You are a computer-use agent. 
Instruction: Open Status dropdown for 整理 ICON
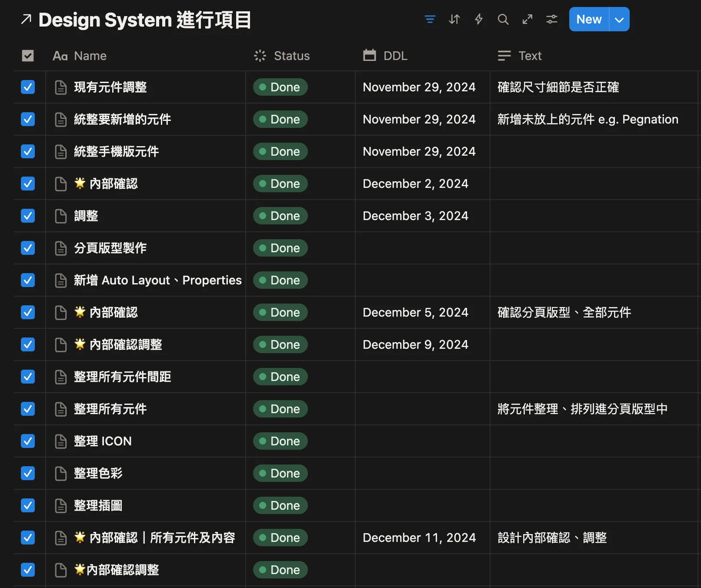(280, 441)
